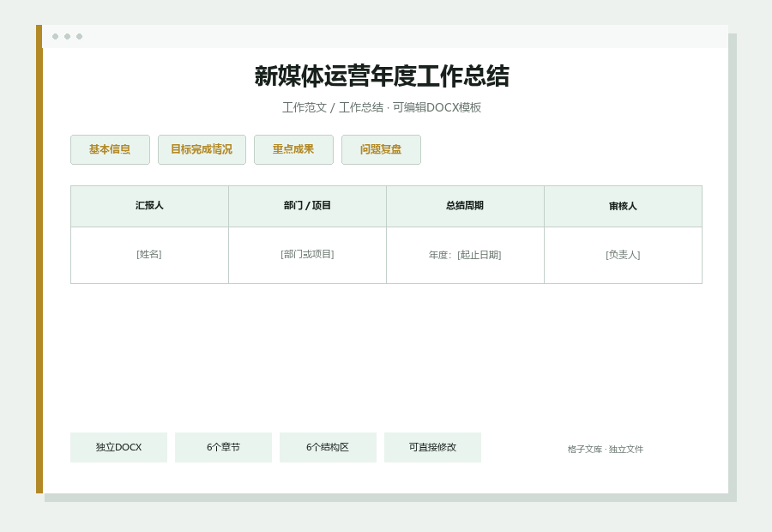772x532 pixels.
Task: Open the 基本信息 tab
Action: click(x=110, y=150)
